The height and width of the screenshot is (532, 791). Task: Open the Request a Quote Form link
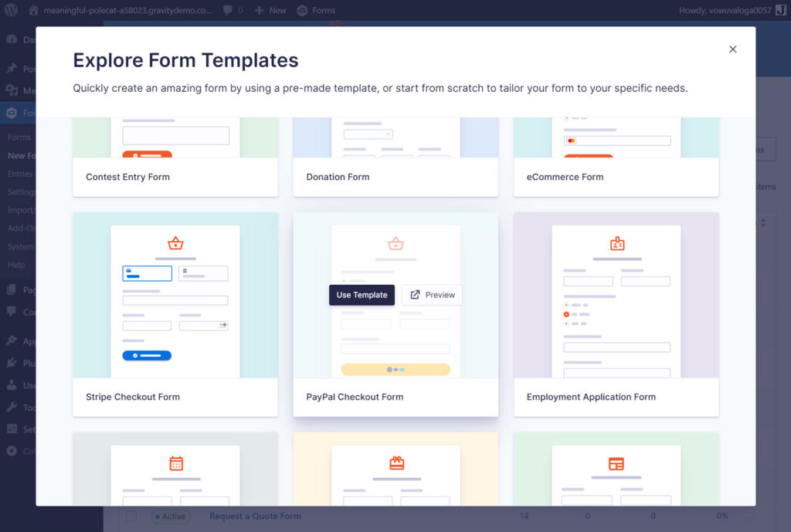(255, 516)
